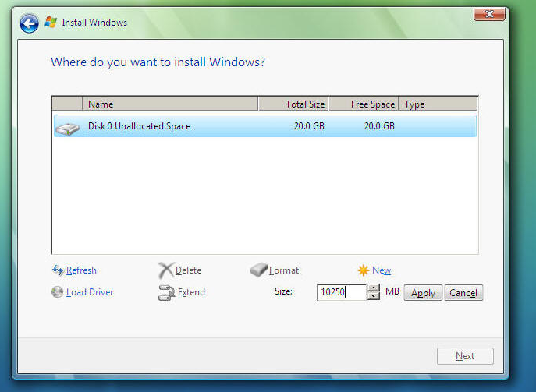Apply the partition size
The image size is (536, 392).
pyautogui.click(x=423, y=293)
